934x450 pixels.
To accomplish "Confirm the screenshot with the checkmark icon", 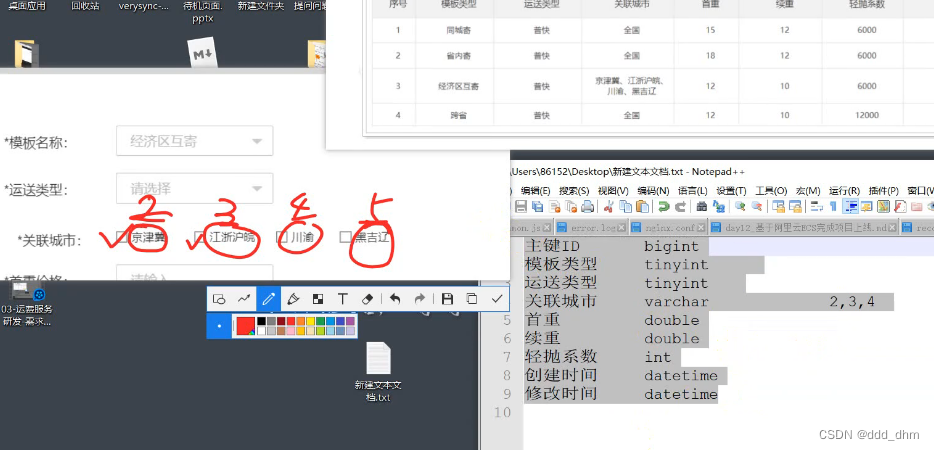I will pos(497,299).
